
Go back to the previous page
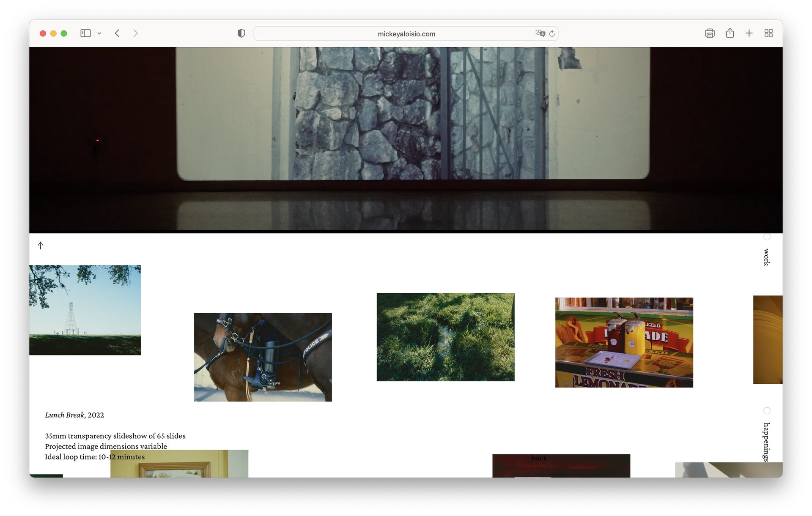coord(117,33)
